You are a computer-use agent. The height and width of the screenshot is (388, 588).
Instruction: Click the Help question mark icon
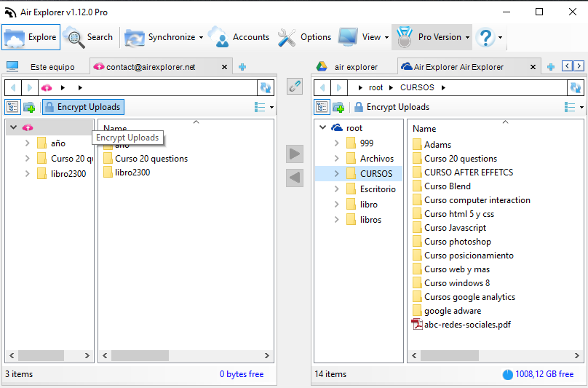tap(485, 37)
